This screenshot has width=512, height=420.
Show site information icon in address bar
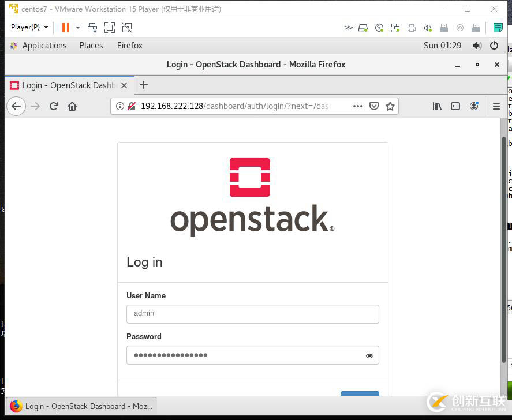pyautogui.click(x=120, y=106)
